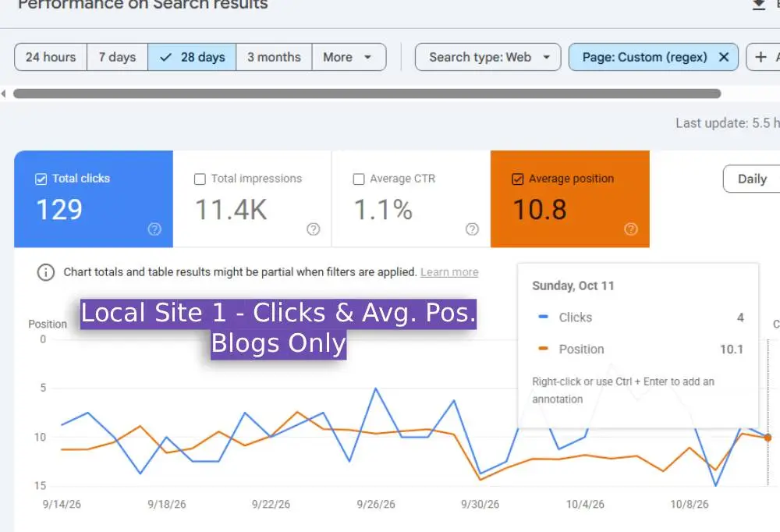Click the Sunday, Oct 11 tooltip heading
This screenshot has height=532, width=780.
coord(573,286)
